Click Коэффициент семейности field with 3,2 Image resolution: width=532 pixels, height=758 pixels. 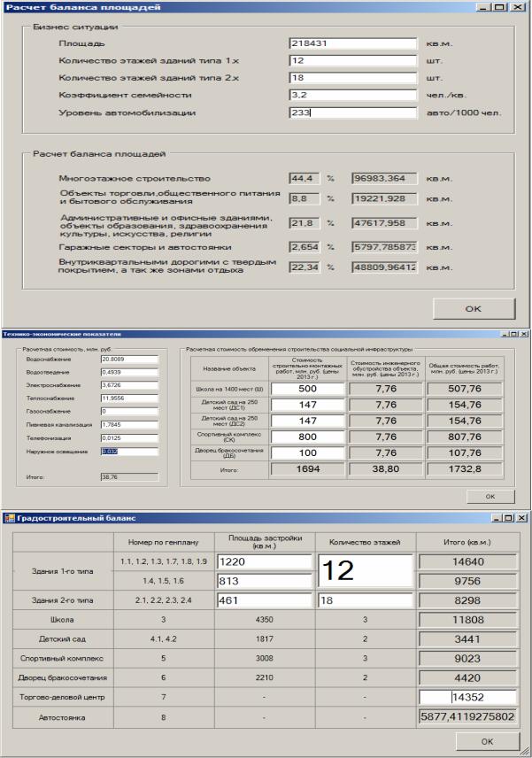[x=352, y=96]
